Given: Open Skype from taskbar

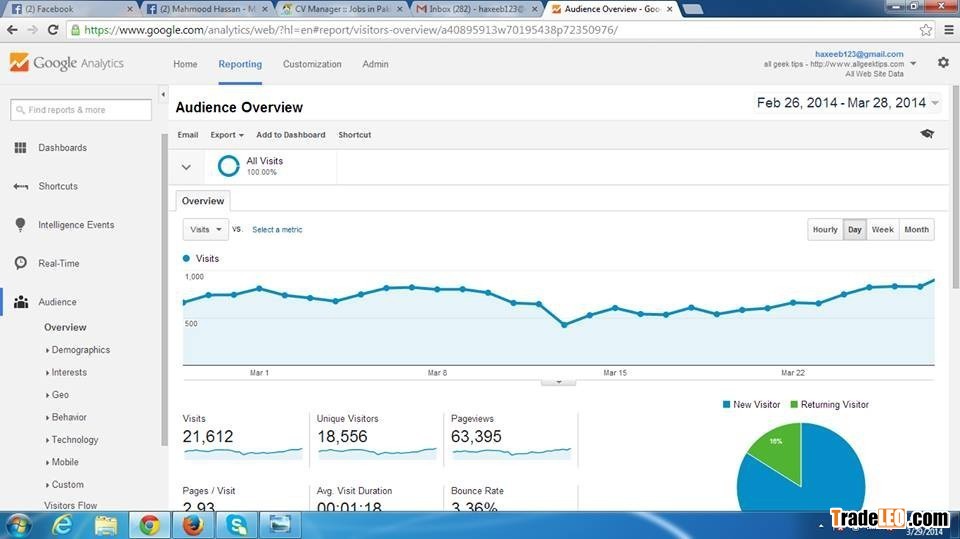Looking at the screenshot, I should (236, 526).
